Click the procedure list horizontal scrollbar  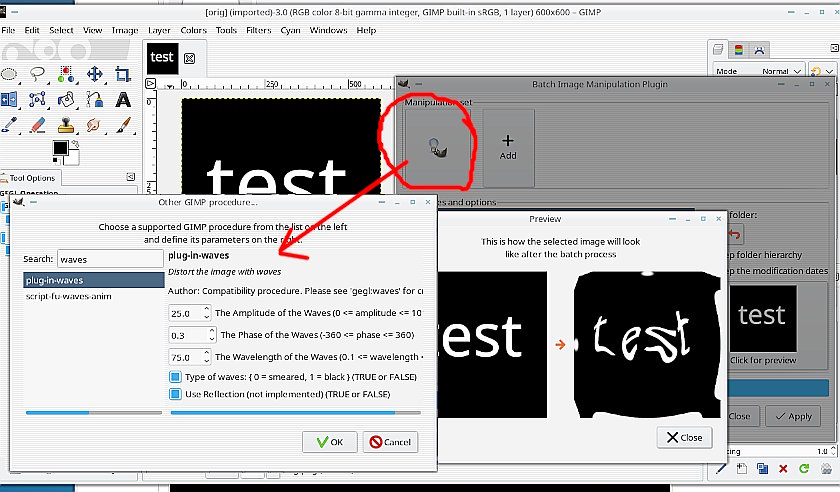(x=94, y=413)
